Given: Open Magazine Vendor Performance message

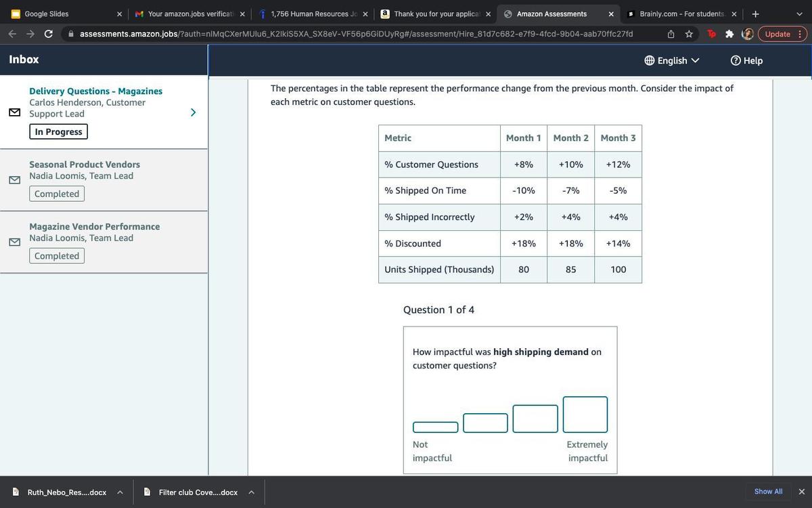Looking at the screenshot, I should [x=104, y=242].
